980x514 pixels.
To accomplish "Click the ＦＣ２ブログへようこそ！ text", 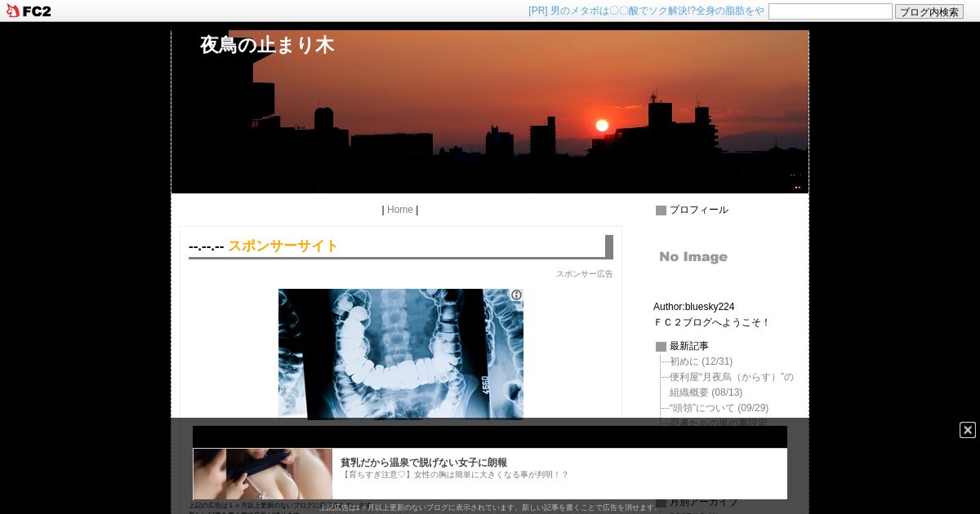I will pos(711,322).
